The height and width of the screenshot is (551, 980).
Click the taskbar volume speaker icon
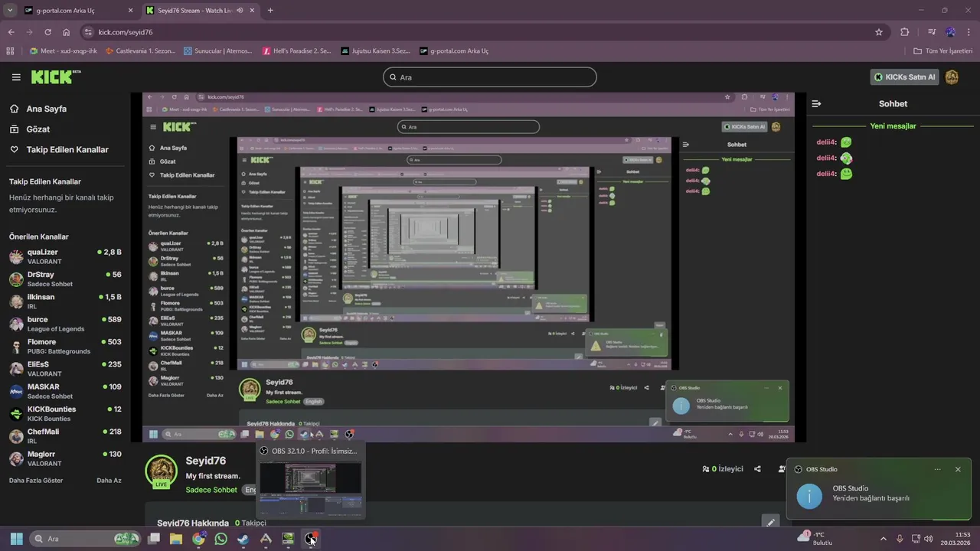coord(927,539)
